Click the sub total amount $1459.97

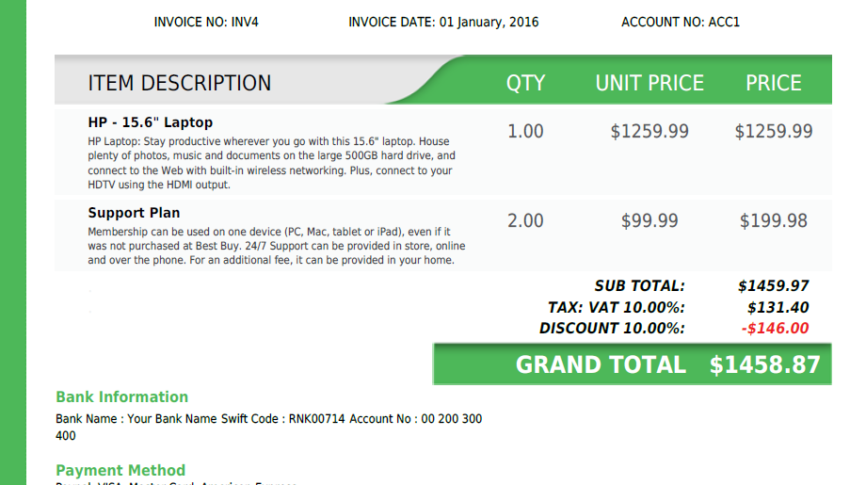tap(773, 286)
